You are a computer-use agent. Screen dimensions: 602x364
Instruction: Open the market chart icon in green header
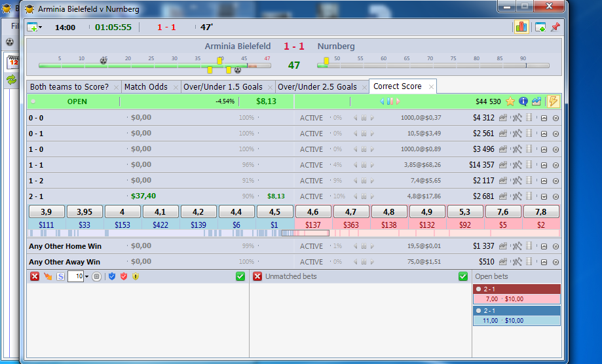point(536,101)
